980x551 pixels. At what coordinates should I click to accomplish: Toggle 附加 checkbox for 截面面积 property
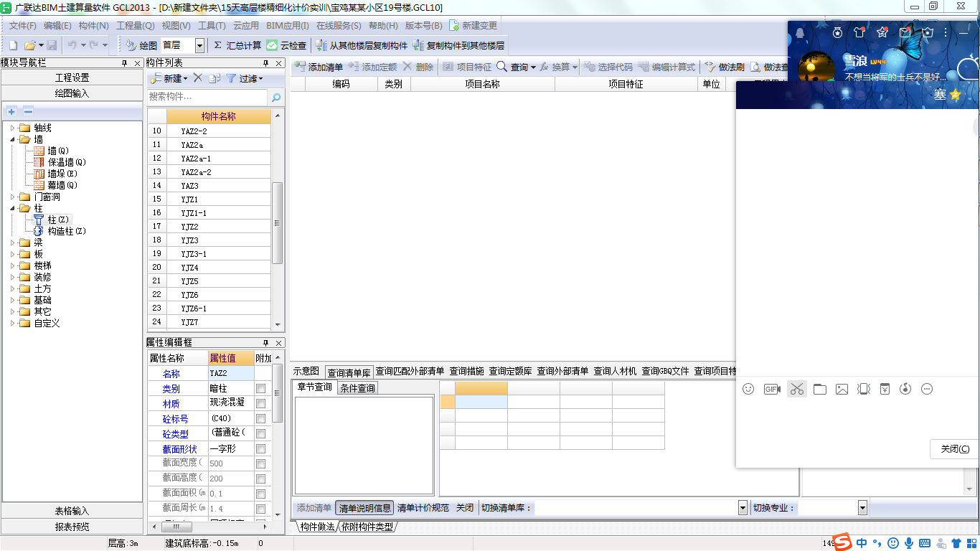[260, 494]
